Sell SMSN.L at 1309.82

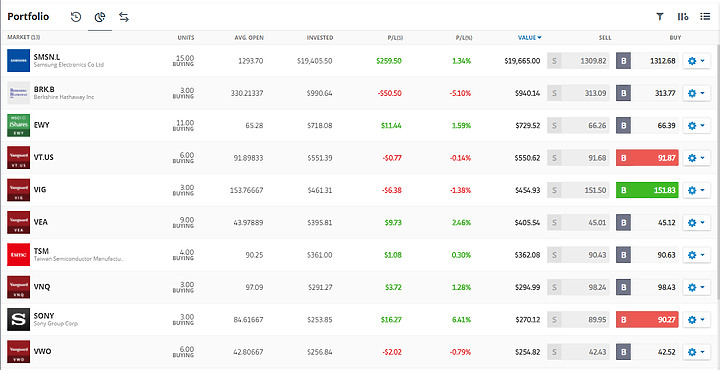click(578, 61)
